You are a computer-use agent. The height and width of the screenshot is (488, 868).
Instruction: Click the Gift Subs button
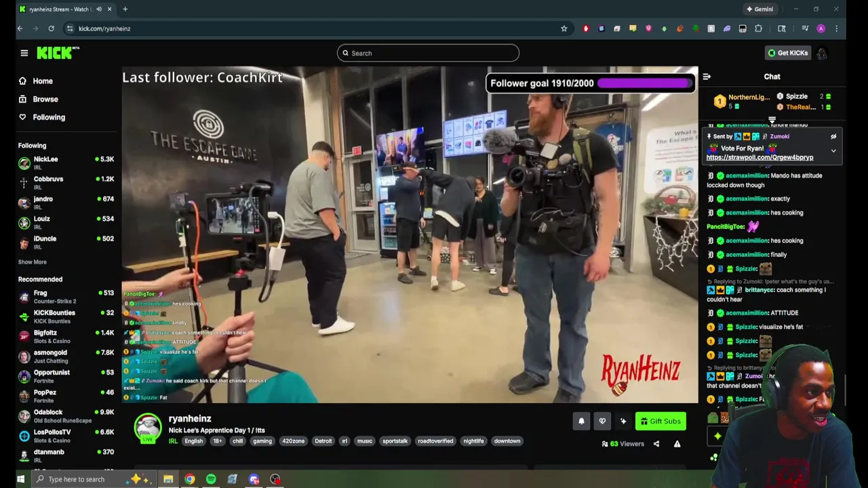[x=660, y=421]
